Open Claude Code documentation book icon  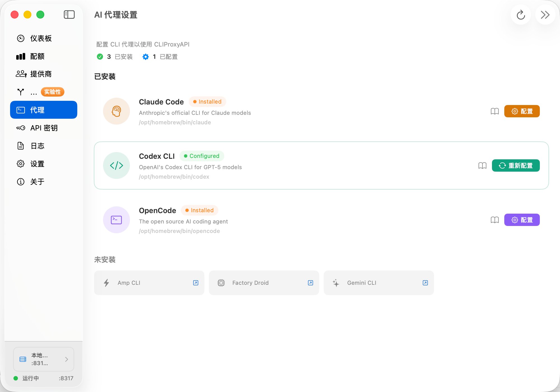495,111
